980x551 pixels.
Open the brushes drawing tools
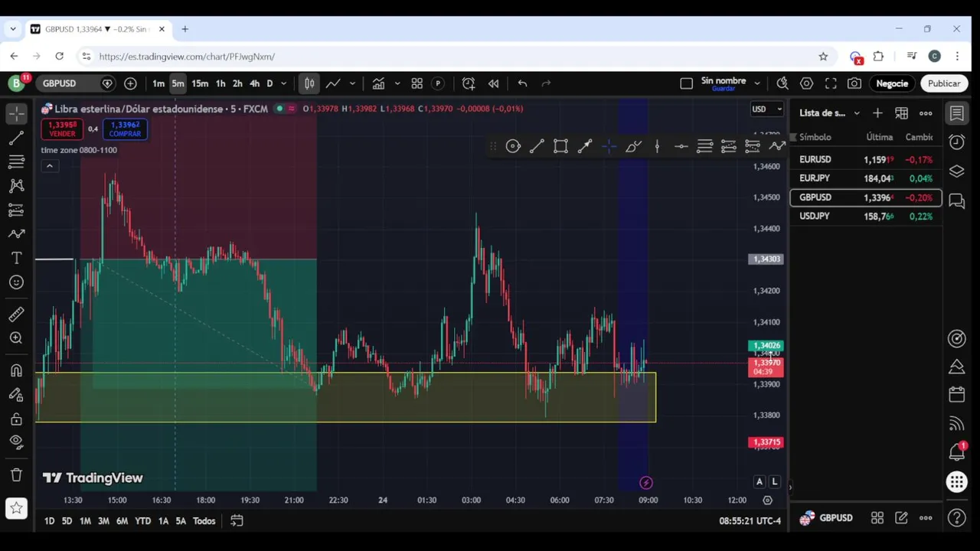click(x=16, y=234)
